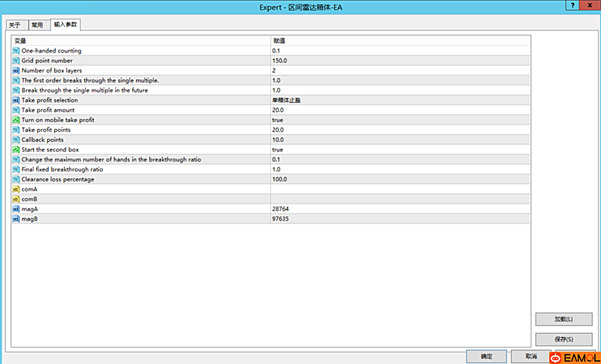Click the comB string type icon
This screenshot has width=601, height=364.
16,199
